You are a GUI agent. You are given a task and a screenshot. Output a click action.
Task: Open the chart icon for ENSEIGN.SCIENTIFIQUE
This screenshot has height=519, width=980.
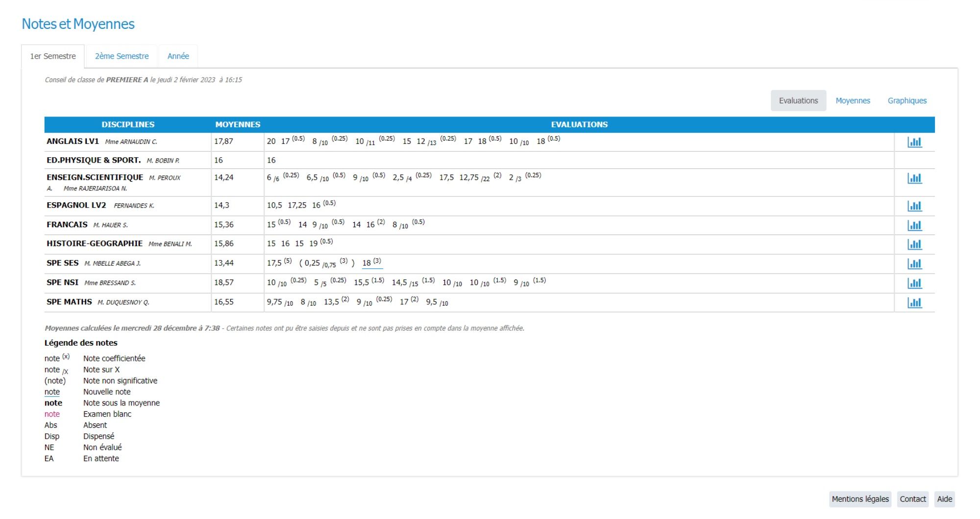pyautogui.click(x=914, y=178)
